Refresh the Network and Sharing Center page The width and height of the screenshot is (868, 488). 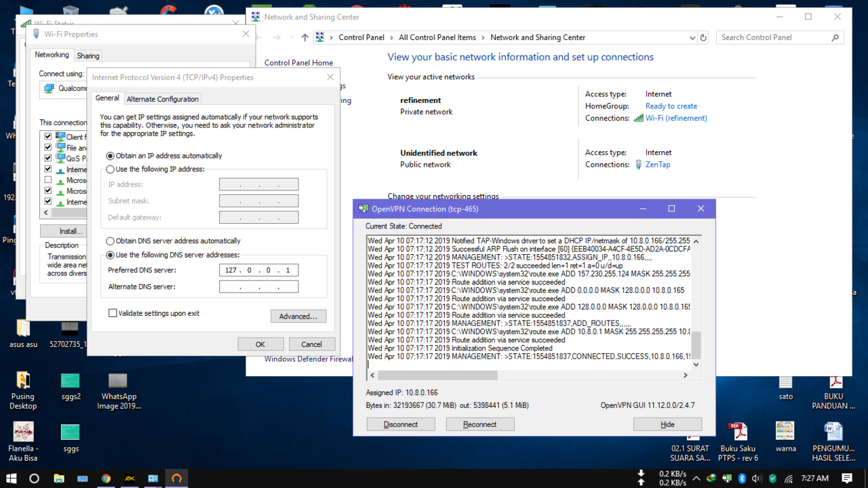703,38
